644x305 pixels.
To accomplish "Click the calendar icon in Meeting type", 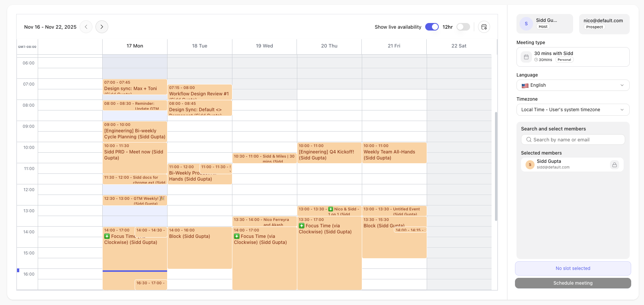I will click(x=526, y=57).
